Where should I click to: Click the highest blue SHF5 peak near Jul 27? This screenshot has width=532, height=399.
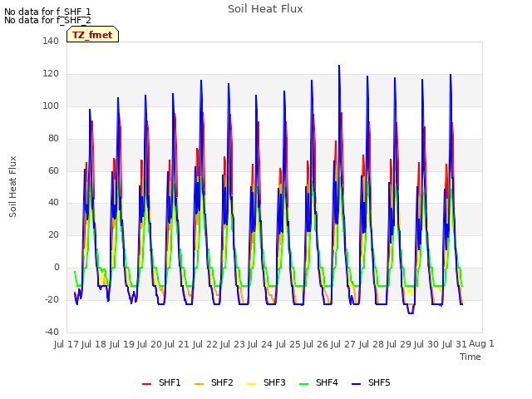tap(339, 66)
